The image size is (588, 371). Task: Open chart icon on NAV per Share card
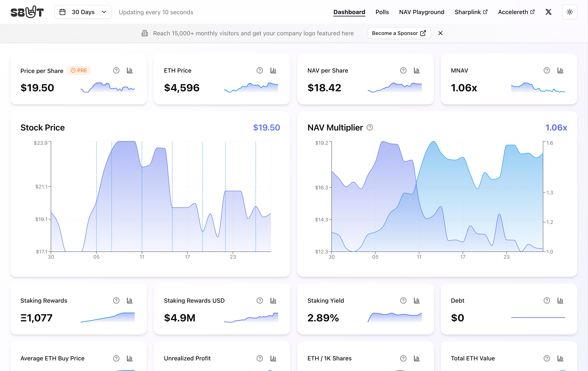[x=417, y=71]
